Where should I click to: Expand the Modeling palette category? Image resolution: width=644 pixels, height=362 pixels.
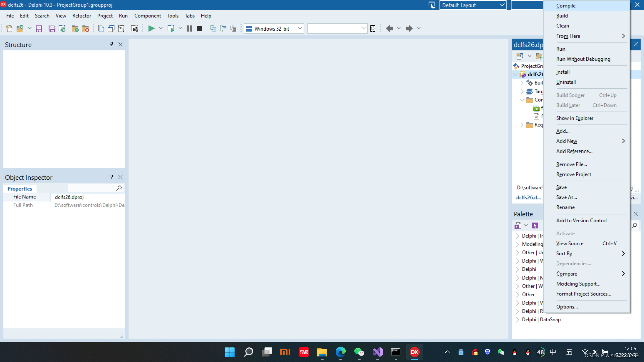point(517,244)
